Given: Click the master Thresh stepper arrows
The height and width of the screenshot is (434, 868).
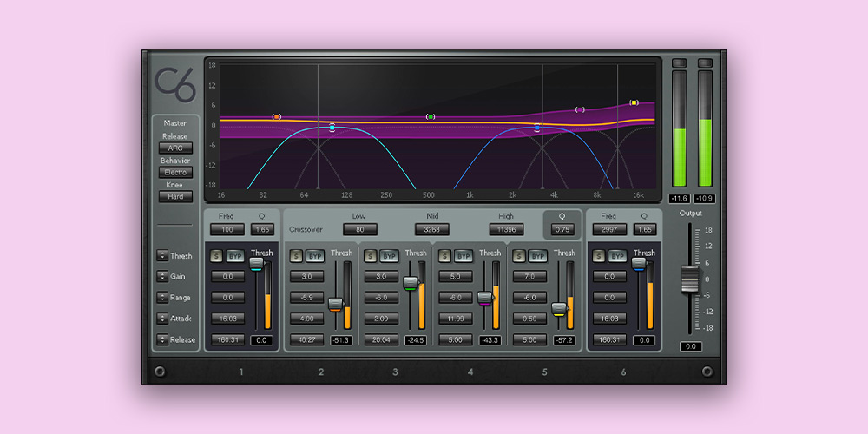Looking at the screenshot, I should pyautogui.click(x=162, y=256).
